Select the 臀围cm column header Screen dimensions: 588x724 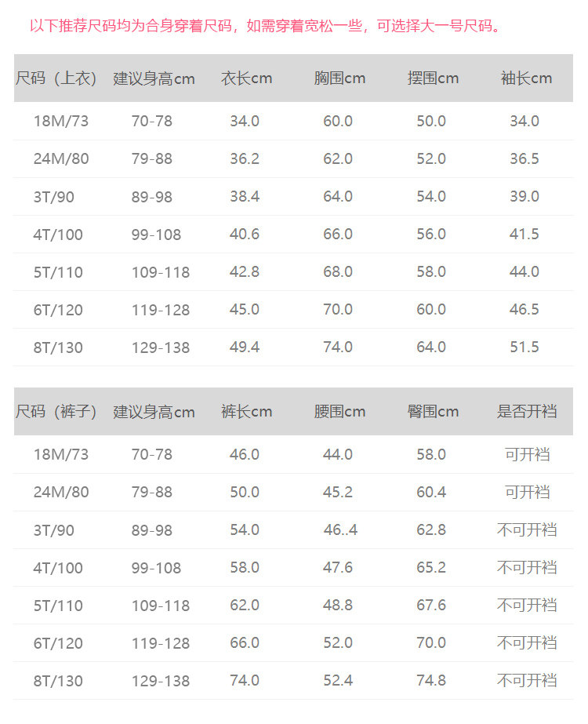point(433,412)
